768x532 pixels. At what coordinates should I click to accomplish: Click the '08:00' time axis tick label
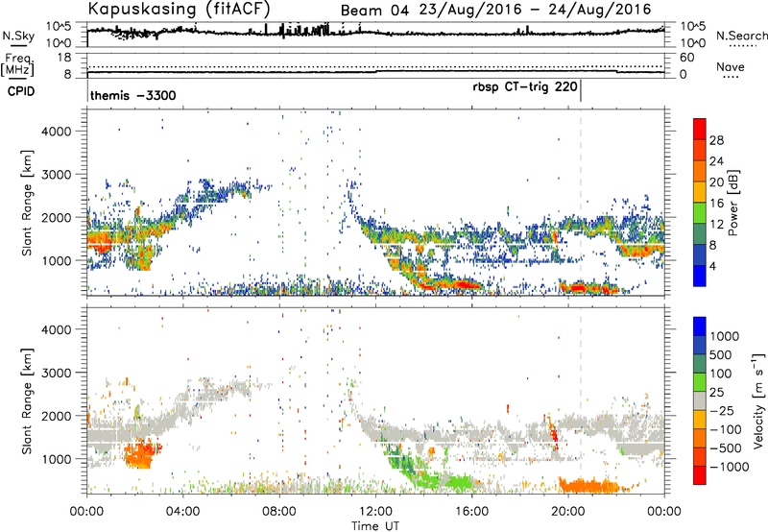279,512
